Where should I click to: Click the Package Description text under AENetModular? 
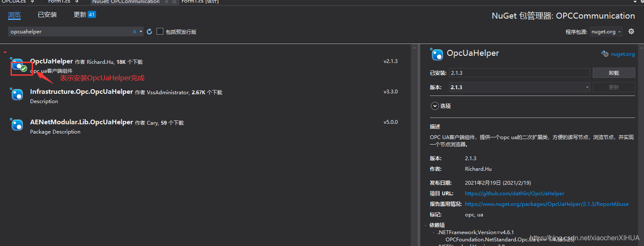coord(55,132)
